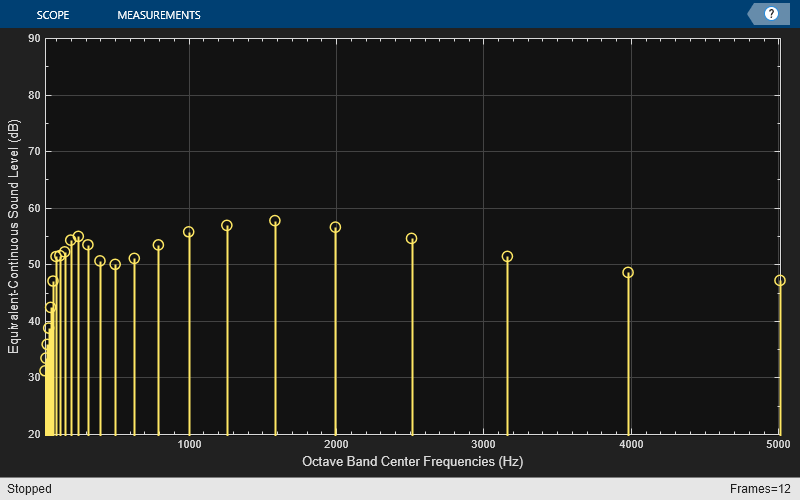
Task: Click the 1000 Hz x-axis tick label
Action: pos(189,445)
